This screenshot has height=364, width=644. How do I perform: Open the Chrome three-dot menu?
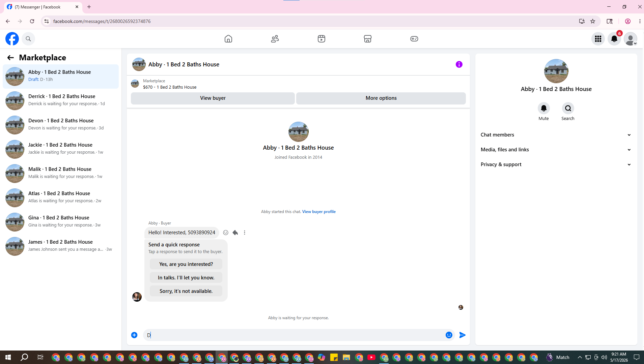640,21
